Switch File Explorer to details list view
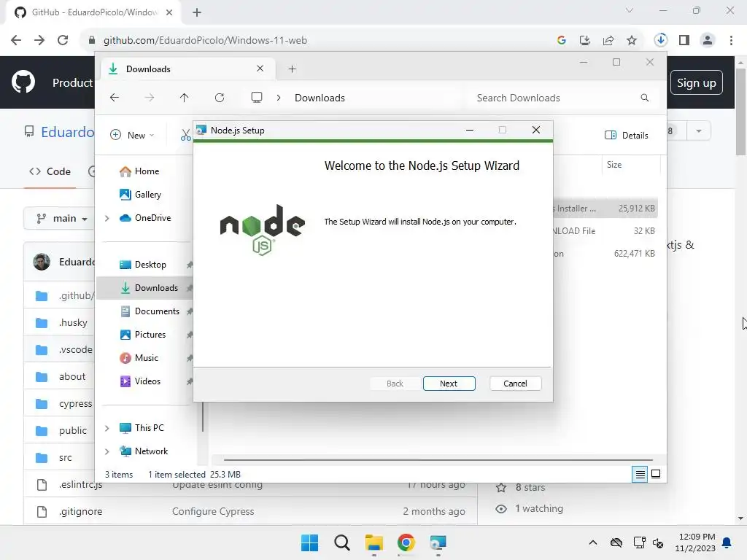Screen dimensions: 747x560 tap(640, 474)
